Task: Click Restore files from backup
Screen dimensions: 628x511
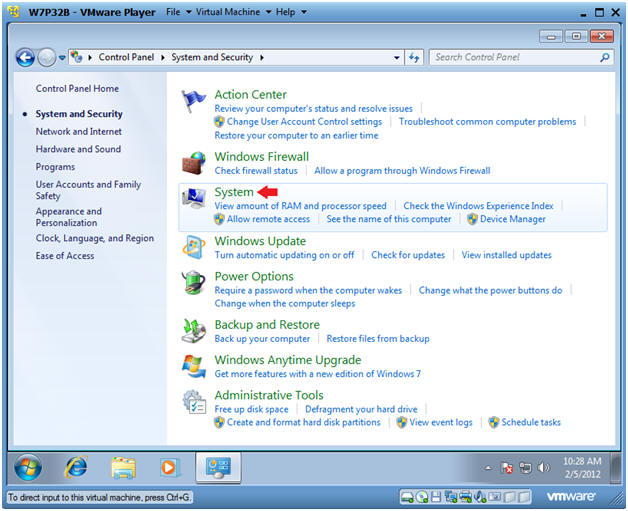Action: pos(378,339)
